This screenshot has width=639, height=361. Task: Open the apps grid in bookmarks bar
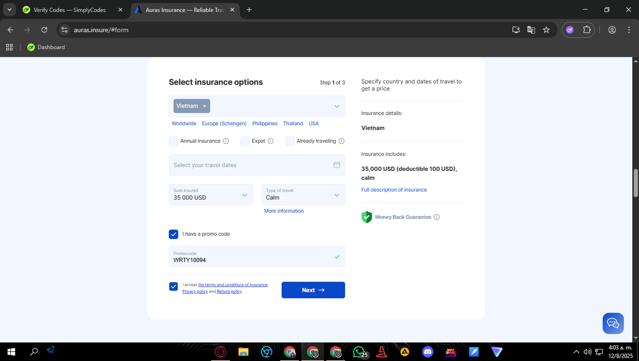[9, 47]
